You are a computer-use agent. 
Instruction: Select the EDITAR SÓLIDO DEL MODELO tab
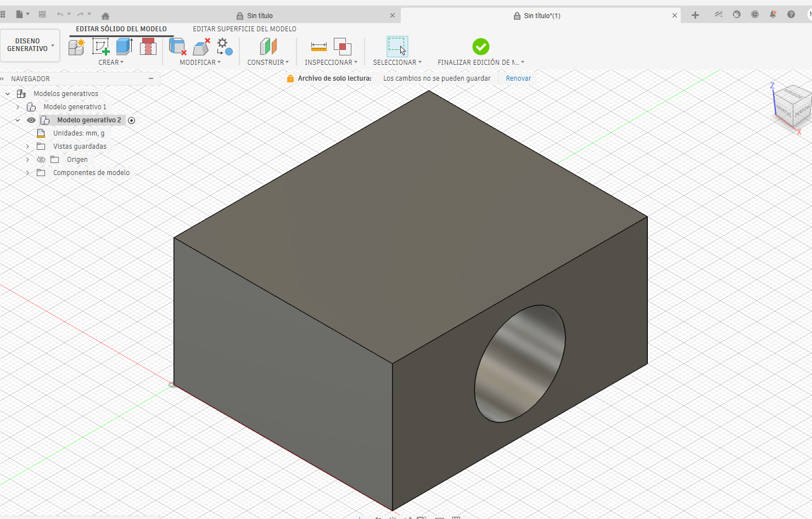pyautogui.click(x=121, y=29)
